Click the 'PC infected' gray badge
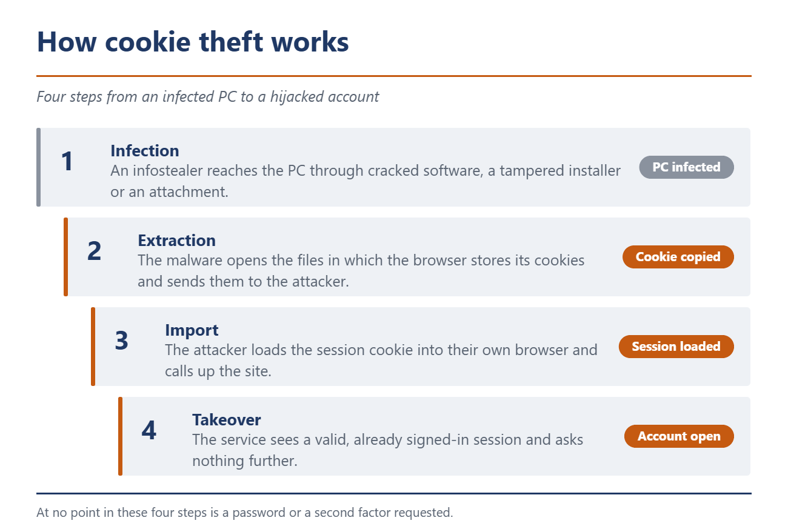The image size is (788, 532). 686,167
